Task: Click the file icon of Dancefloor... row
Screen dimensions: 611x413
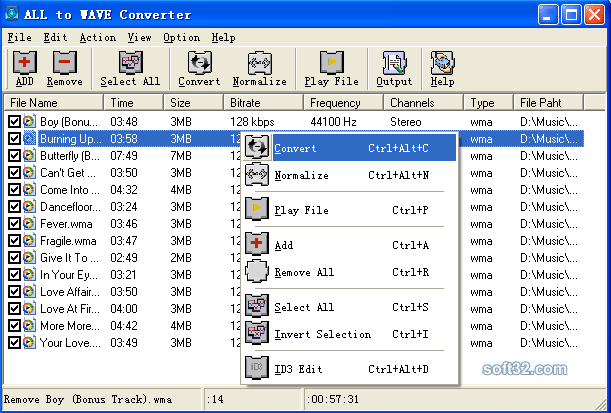Action: point(29,206)
